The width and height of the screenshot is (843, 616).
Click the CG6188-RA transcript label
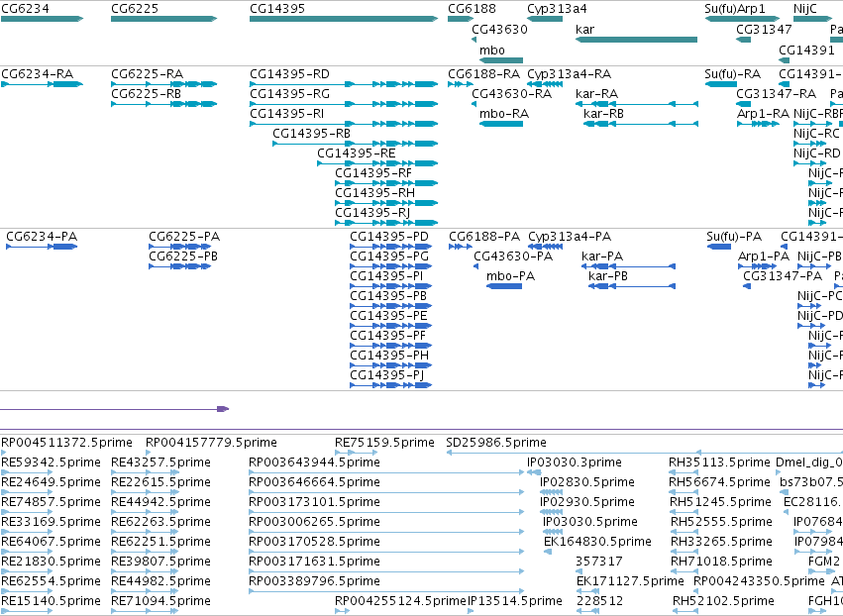pos(483,74)
